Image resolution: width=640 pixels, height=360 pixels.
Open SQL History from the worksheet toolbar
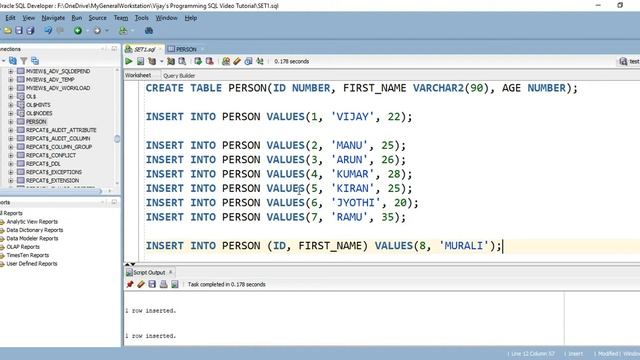pos(248,61)
